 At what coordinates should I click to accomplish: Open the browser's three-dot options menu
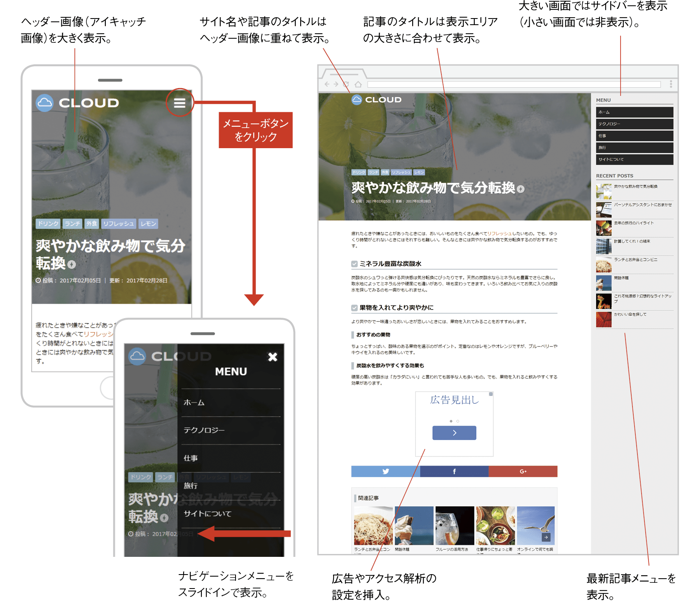(x=671, y=84)
